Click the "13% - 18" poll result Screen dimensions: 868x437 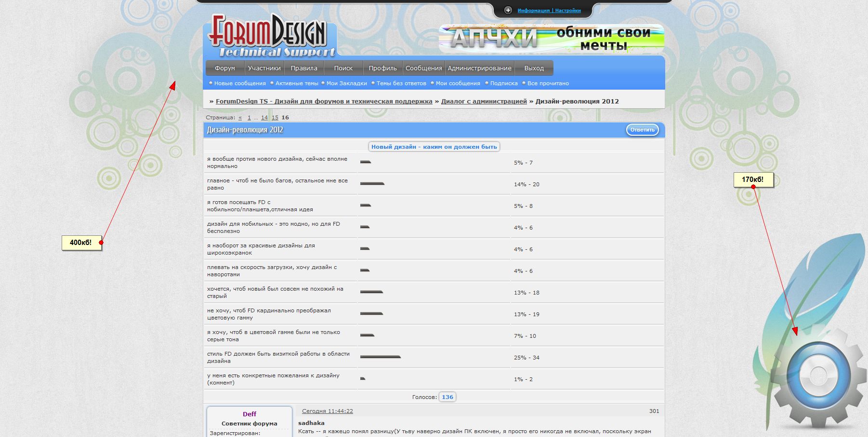click(526, 293)
